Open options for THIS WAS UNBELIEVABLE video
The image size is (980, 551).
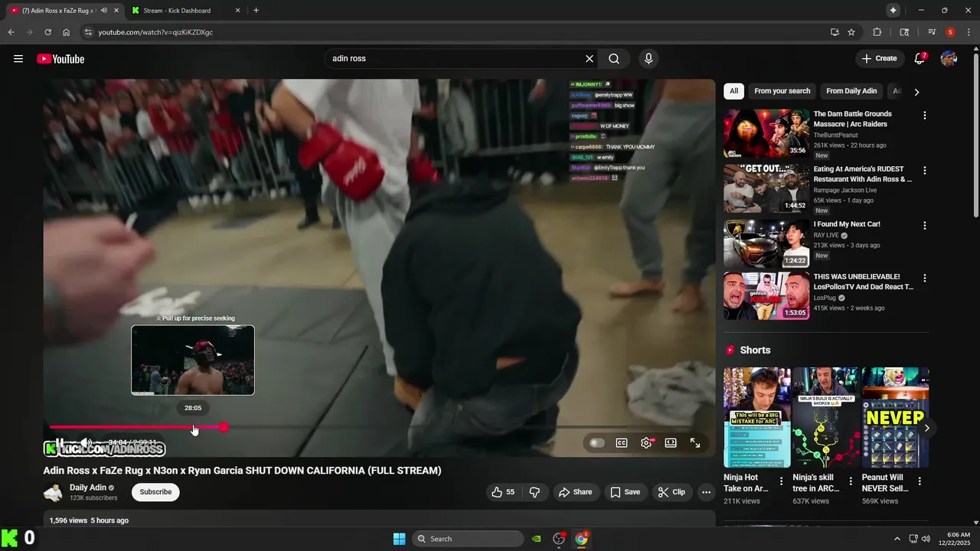click(x=924, y=279)
